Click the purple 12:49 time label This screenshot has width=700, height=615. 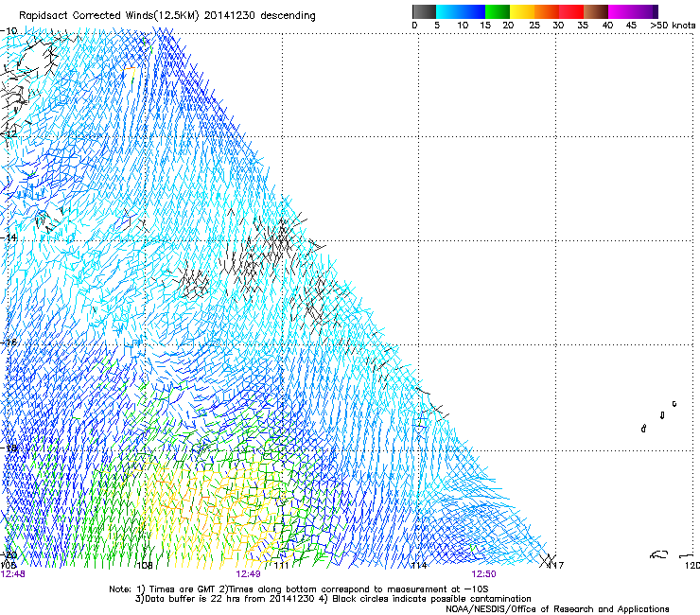(248, 574)
